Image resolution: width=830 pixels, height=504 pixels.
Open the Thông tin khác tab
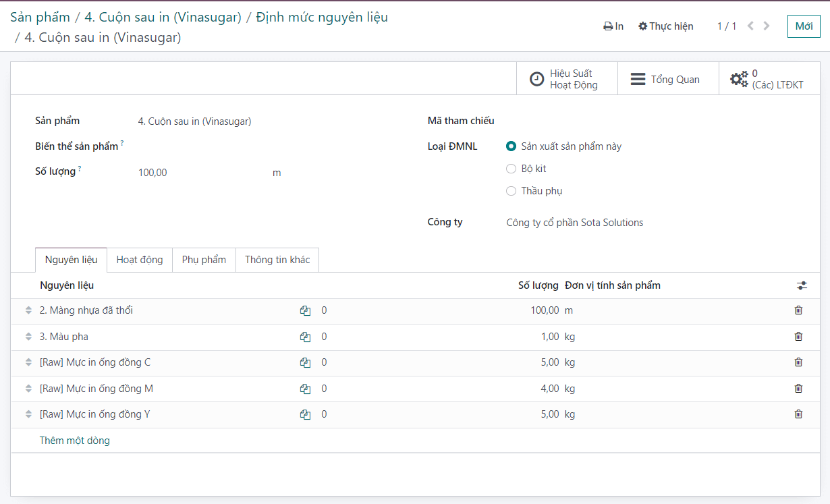pos(277,260)
